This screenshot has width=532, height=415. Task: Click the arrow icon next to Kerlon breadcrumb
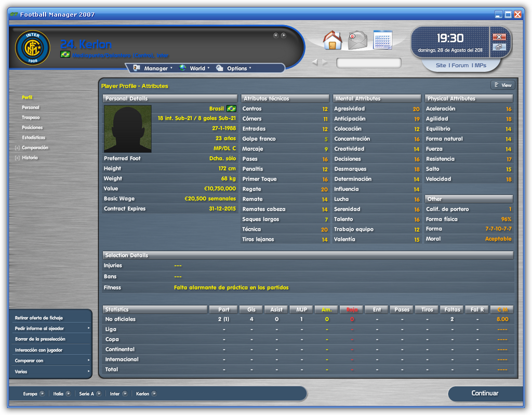[x=154, y=394]
